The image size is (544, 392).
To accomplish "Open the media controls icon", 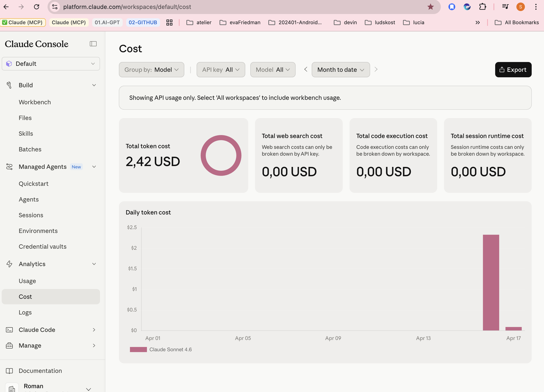I will [x=505, y=7].
